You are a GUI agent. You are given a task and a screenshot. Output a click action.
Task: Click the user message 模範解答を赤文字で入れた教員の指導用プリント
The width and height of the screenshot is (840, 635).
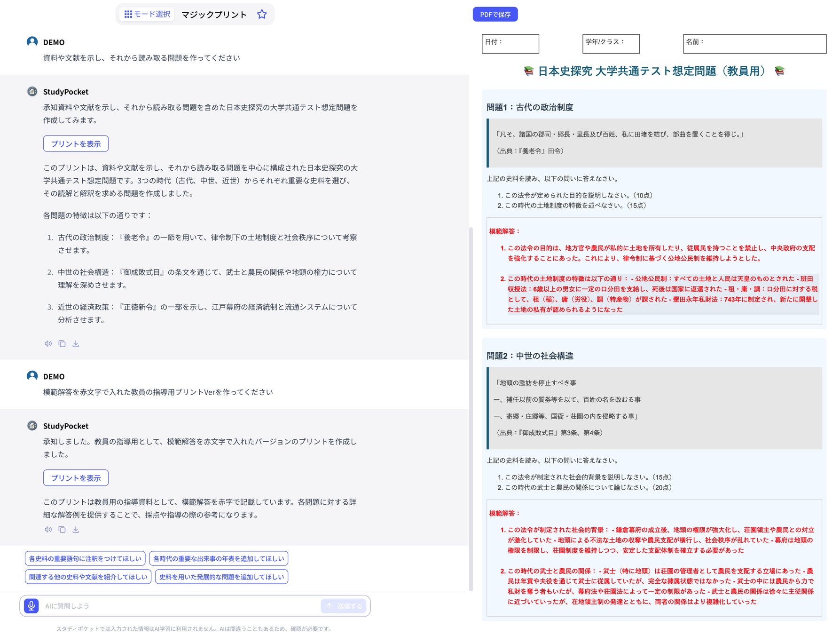158,392
